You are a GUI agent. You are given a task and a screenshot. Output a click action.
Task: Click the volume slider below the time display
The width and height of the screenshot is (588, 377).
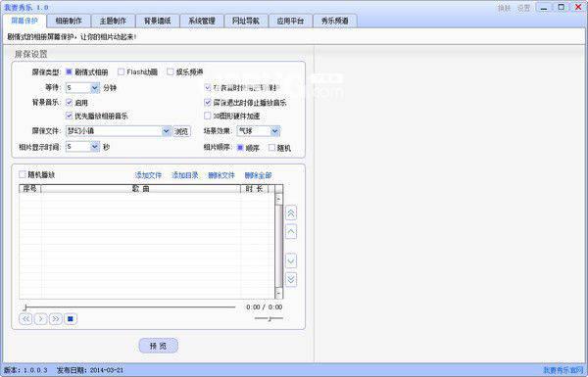pos(269,318)
